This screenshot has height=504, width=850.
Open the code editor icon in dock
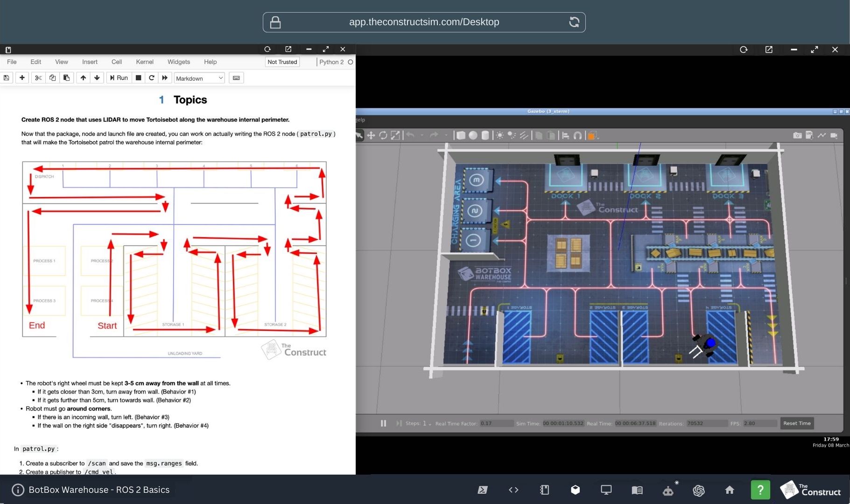pyautogui.click(x=513, y=490)
